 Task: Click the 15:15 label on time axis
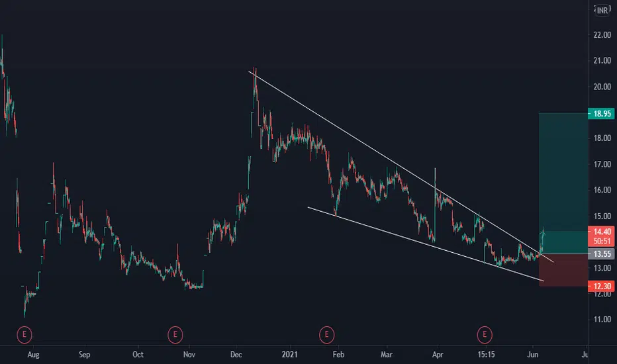(487, 355)
